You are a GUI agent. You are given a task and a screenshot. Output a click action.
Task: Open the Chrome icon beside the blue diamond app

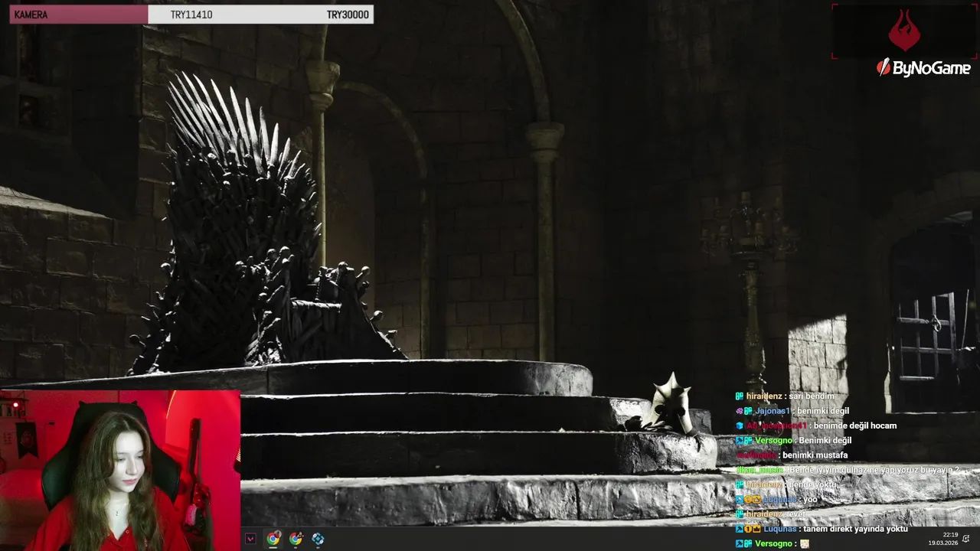(x=296, y=539)
